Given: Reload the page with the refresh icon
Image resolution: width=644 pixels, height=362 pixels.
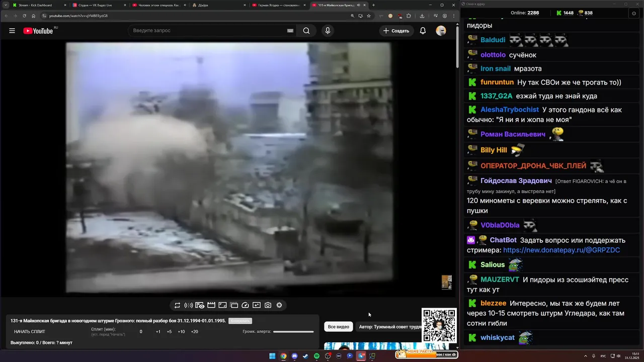Looking at the screenshot, I should (x=24, y=16).
